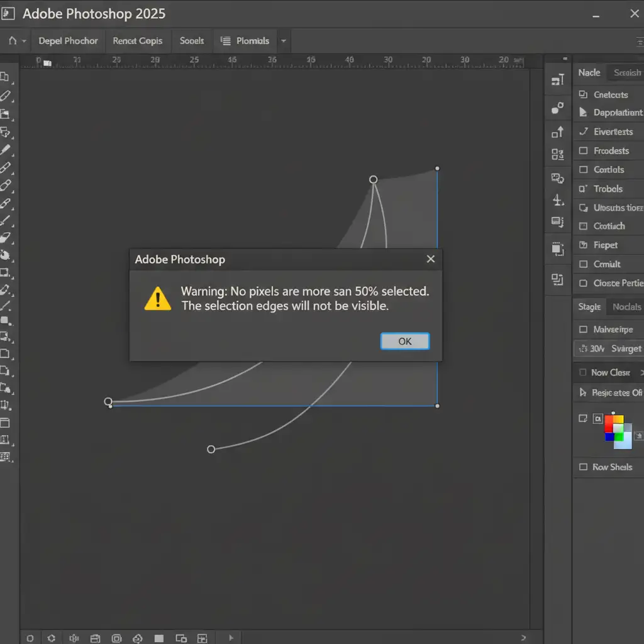
Task: Click the path anchor point below the dialog
Action: (211, 449)
